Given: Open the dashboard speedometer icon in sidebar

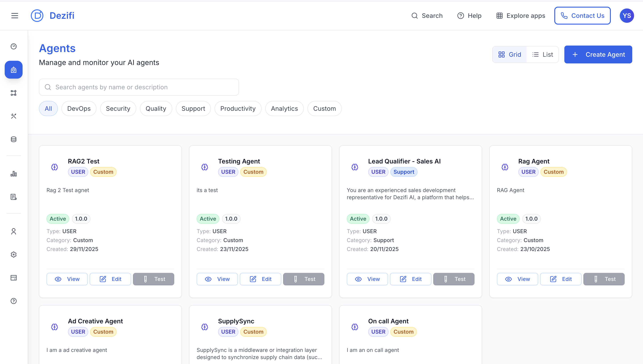Looking at the screenshot, I should point(13,46).
